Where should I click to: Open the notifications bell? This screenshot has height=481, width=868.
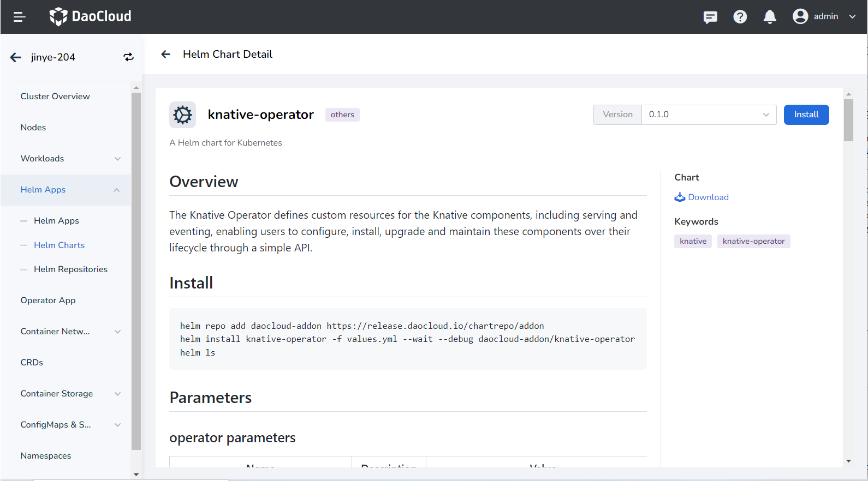coord(770,17)
